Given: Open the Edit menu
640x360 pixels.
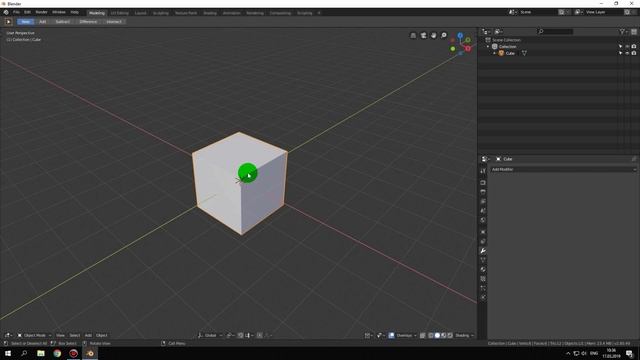Looking at the screenshot, I should (27, 13).
